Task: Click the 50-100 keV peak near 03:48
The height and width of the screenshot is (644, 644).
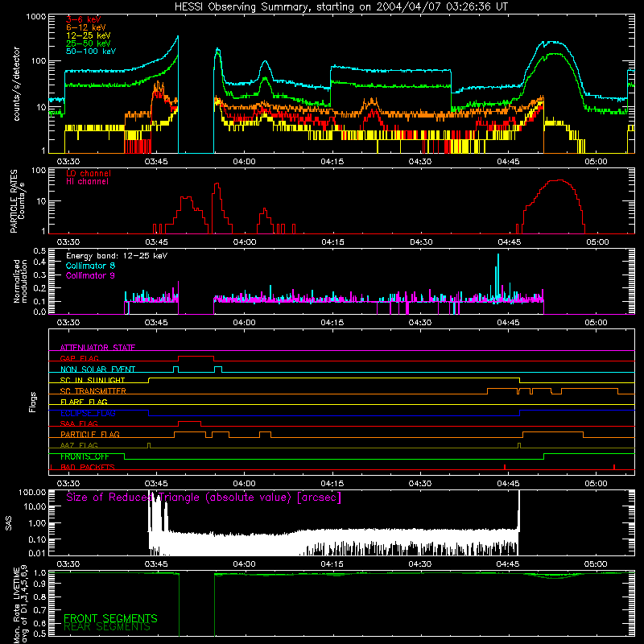Action: pyautogui.click(x=177, y=37)
